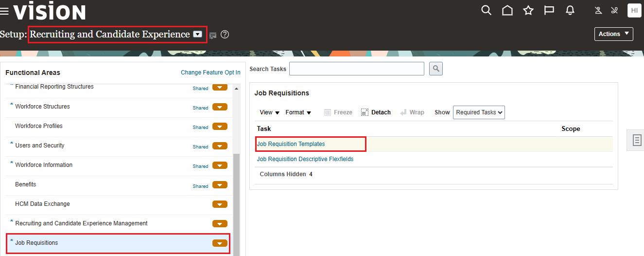Viewport: 644px width, 256px height.
Task: Open the Actions menu button
Action: tap(613, 34)
